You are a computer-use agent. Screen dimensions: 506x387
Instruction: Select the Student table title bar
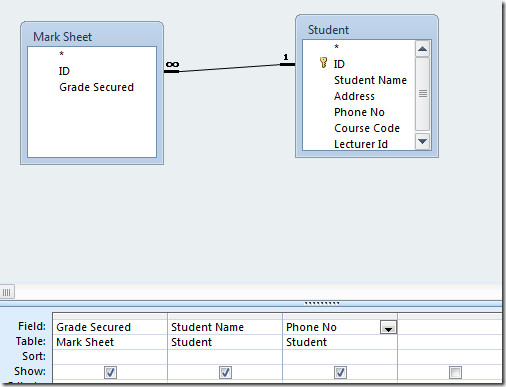(367, 29)
